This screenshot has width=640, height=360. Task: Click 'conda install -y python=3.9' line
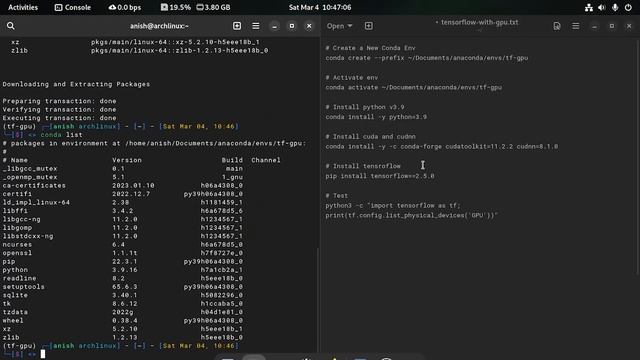[376, 117]
